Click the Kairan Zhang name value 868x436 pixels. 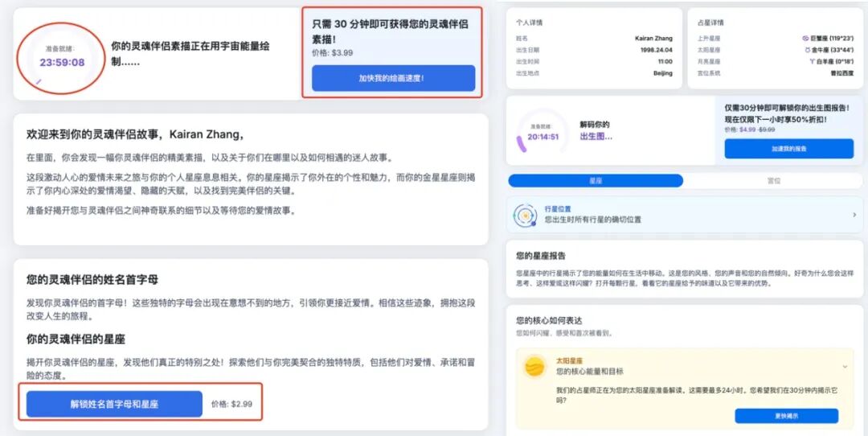pyautogui.click(x=653, y=38)
